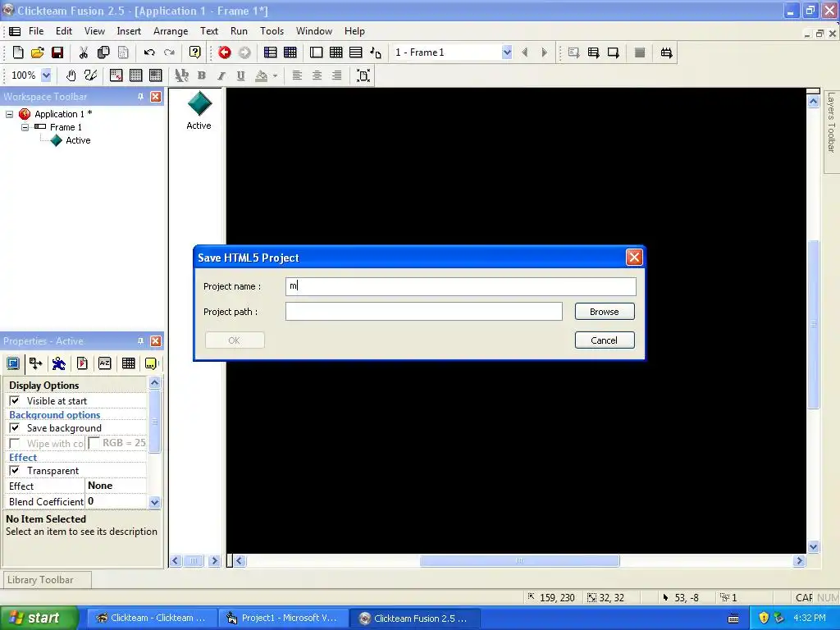The height and width of the screenshot is (630, 840).
Task: Collapse the Application 1 tree node
Action: [x=9, y=114]
